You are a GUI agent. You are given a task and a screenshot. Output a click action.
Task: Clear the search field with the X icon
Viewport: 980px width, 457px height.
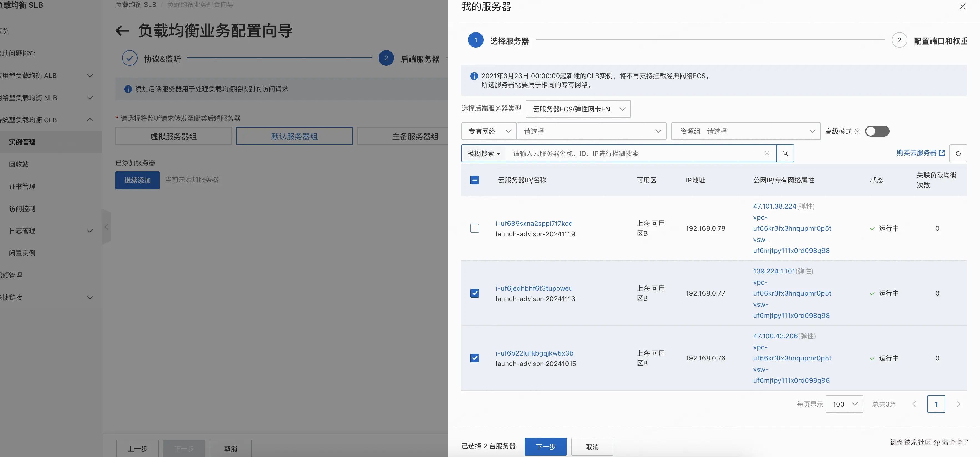tap(766, 153)
